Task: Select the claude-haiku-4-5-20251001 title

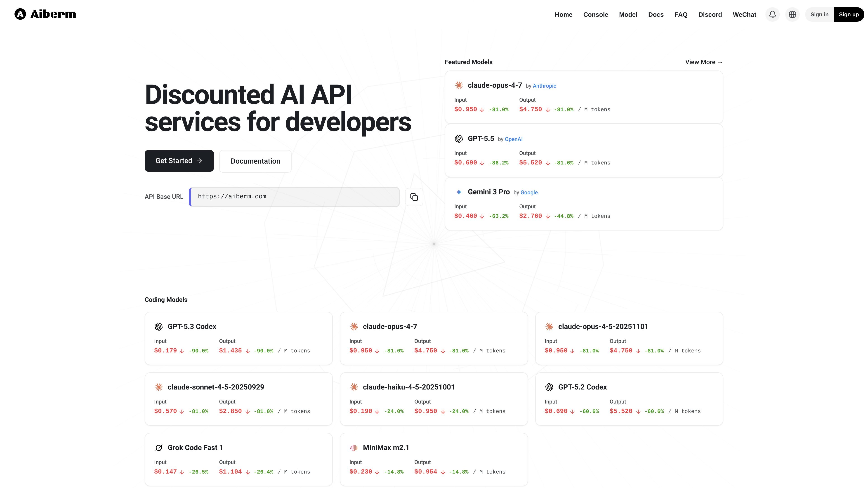Action: click(408, 387)
